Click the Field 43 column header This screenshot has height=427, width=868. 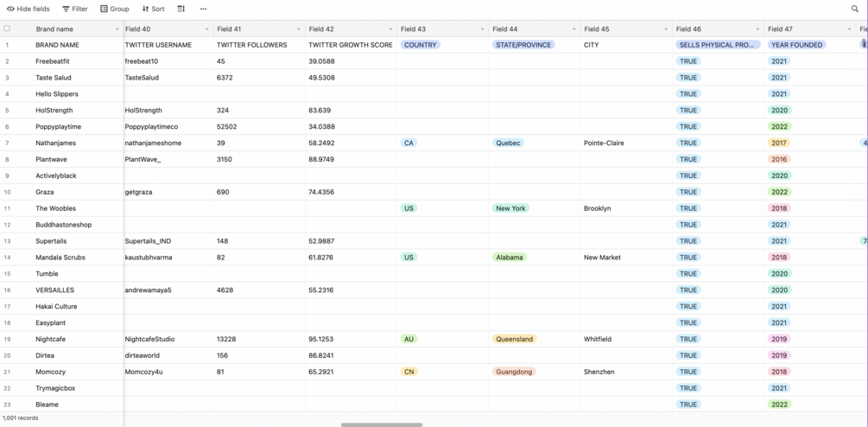443,29
